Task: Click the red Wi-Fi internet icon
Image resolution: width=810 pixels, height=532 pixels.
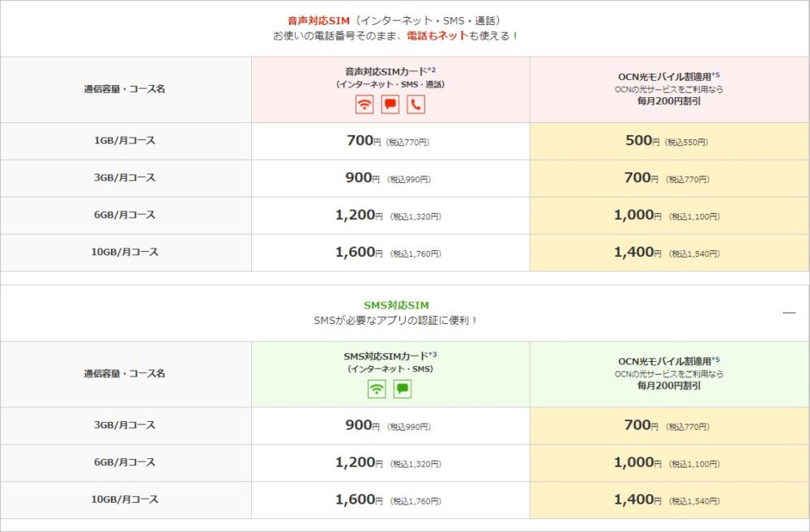Action: tap(364, 104)
